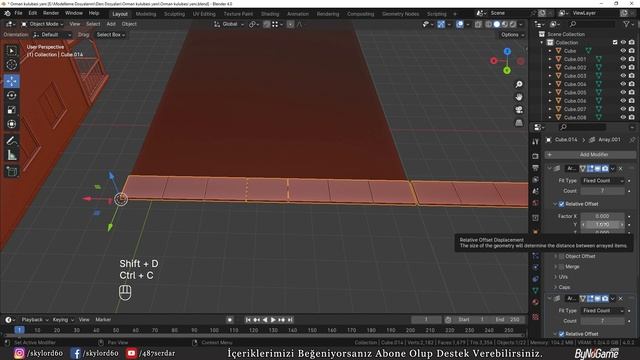Select the Move tool
Viewport: 640px width, 360px height.
pyautogui.click(x=11, y=81)
